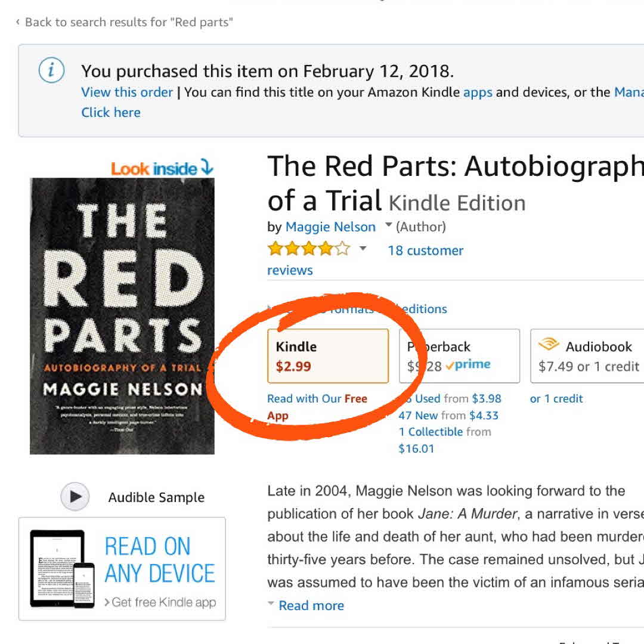The width and height of the screenshot is (644, 644).
Task: Click the Kindle devices image
Action: [x=62, y=568]
